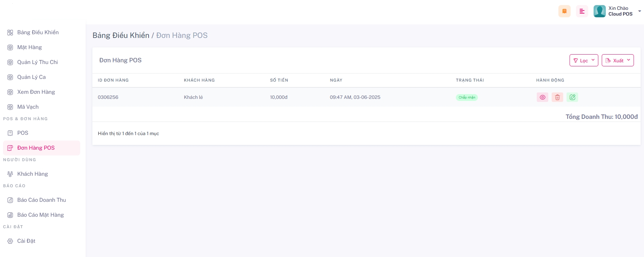Click the Cài Đặt gear icon in sidebar
644x257 pixels.
[10, 241]
